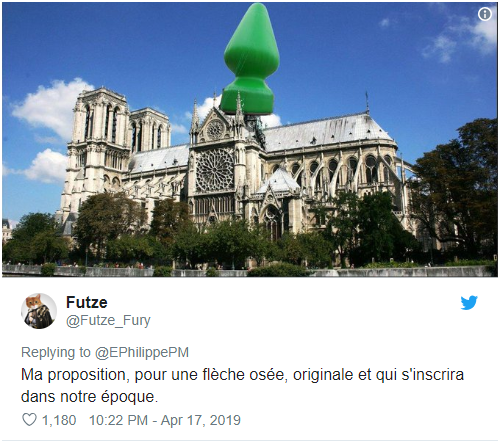Open the attached cathedral photo
The width and height of the screenshot is (500, 443).
[x=250, y=139]
